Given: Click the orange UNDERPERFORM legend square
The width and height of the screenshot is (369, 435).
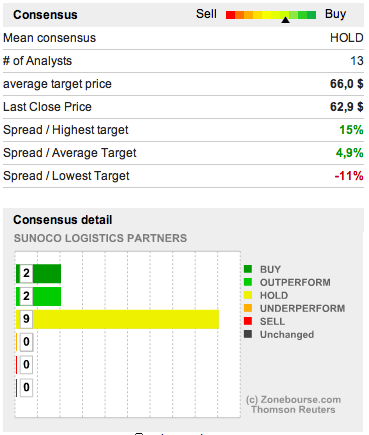Looking at the screenshot, I should click(x=248, y=308).
